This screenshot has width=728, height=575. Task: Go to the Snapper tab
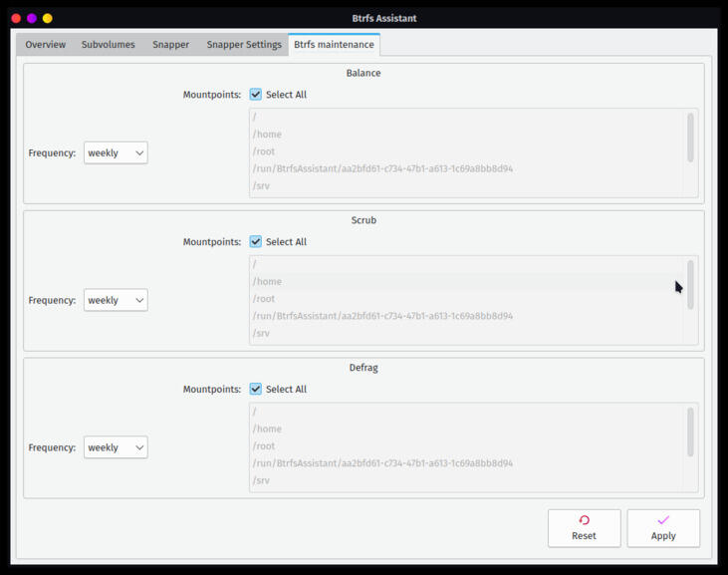(x=171, y=45)
